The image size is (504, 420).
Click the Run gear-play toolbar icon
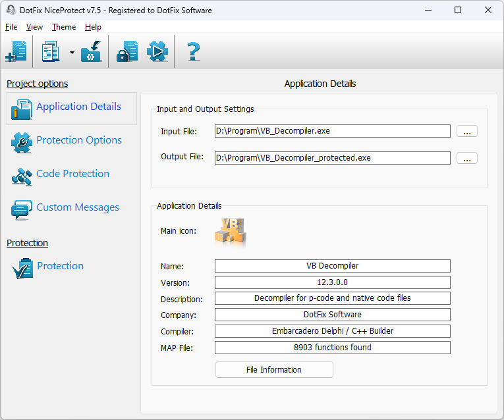(157, 51)
